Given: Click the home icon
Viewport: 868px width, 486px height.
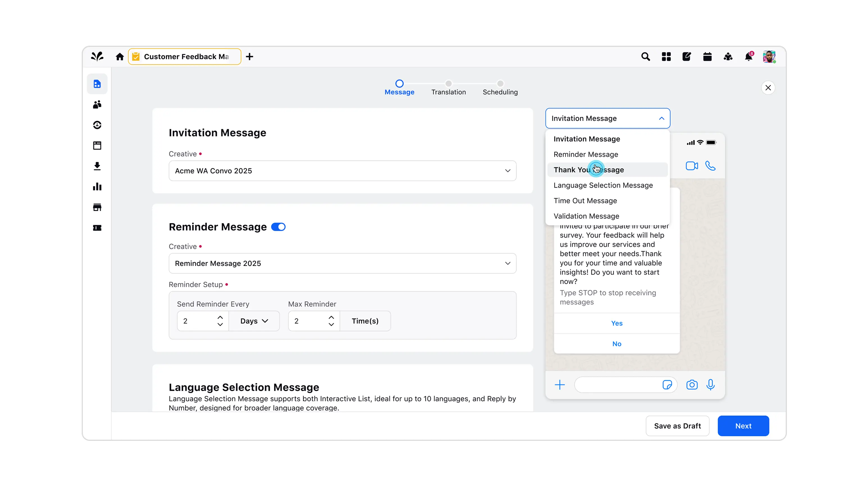Looking at the screenshot, I should pyautogui.click(x=120, y=57).
